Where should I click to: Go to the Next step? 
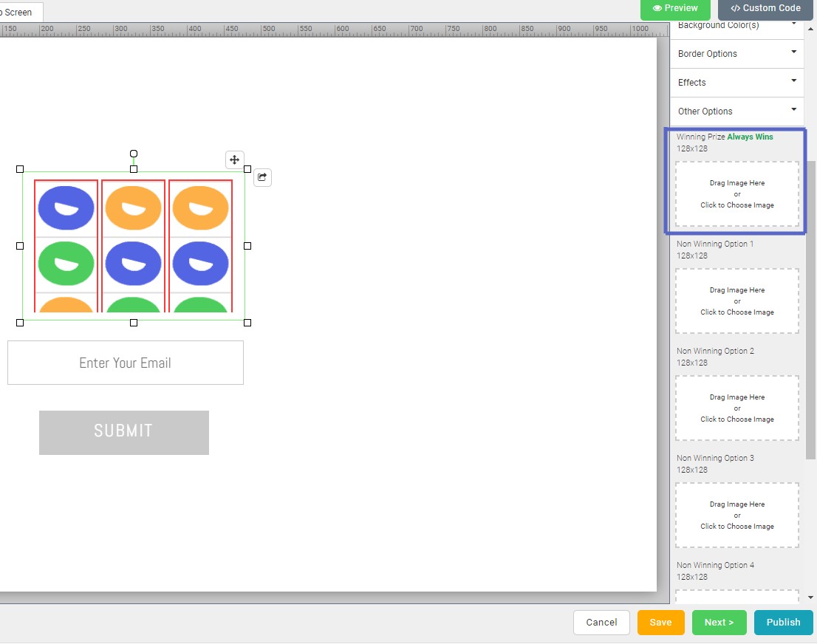point(719,623)
